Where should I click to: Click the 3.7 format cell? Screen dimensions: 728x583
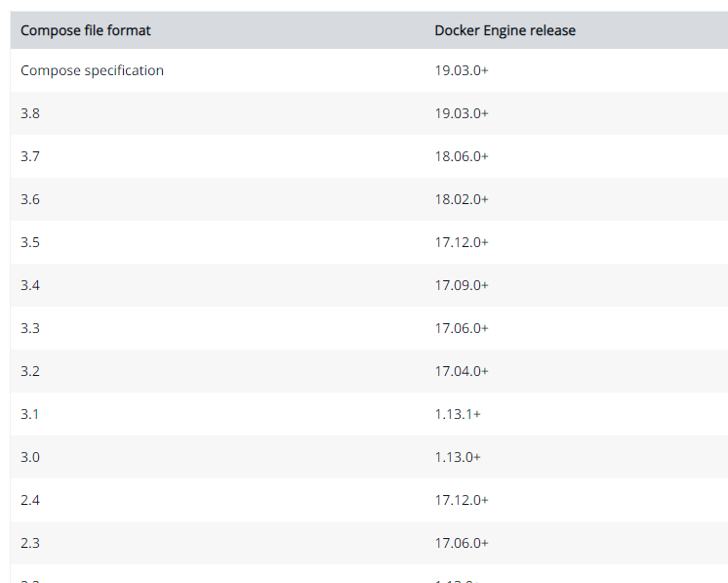[30, 156]
